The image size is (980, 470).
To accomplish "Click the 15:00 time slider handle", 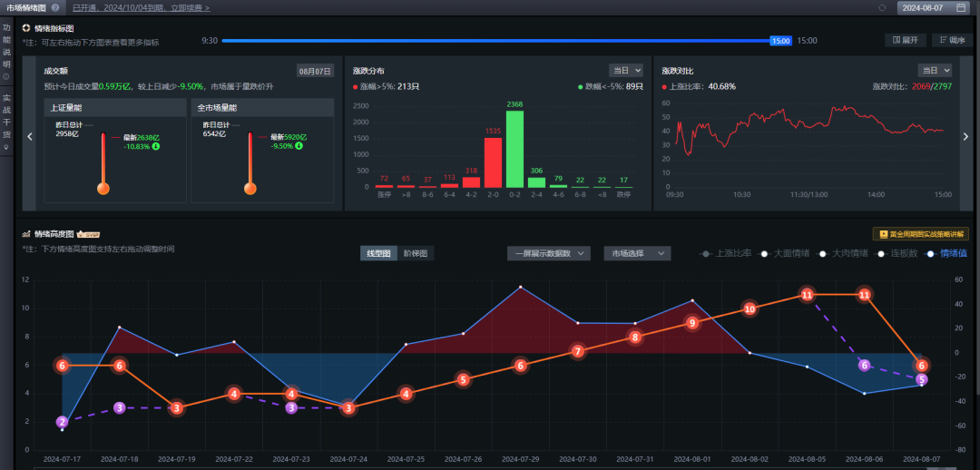I will point(781,41).
